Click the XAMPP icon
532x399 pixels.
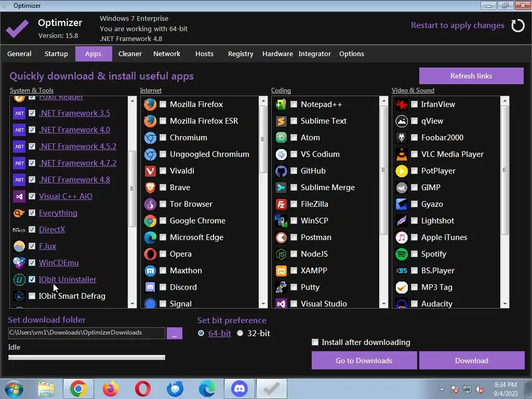[281, 271]
